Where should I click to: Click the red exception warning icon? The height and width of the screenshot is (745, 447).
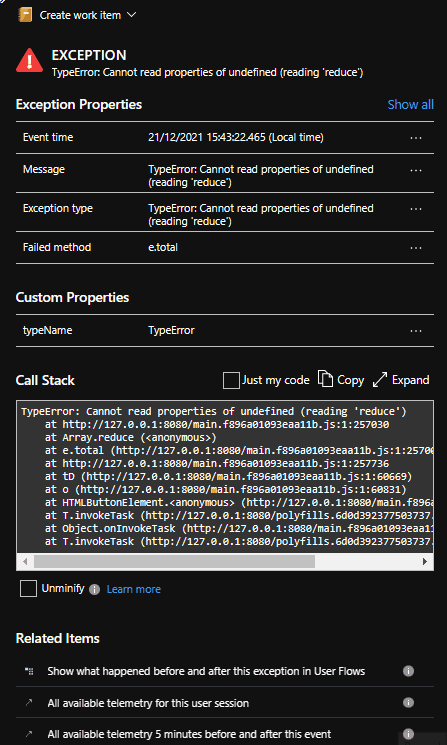[x=29, y=61]
